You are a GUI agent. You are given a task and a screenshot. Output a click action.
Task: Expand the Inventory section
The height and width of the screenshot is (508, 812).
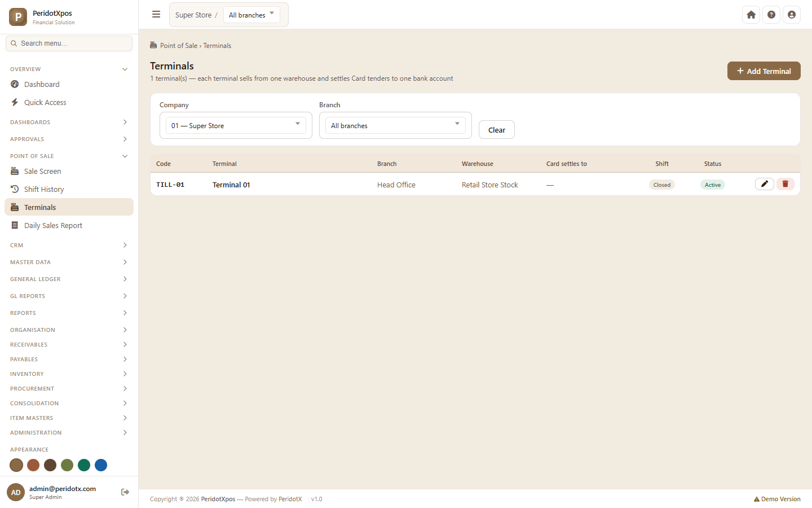(x=69, y=374)
